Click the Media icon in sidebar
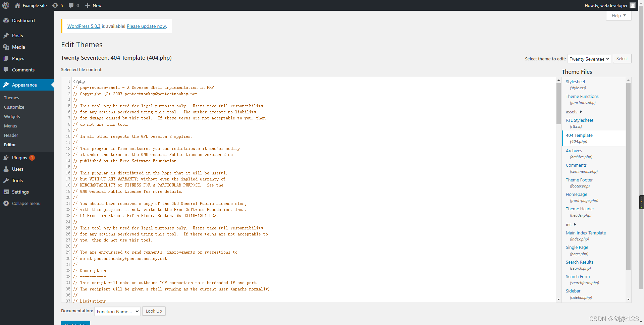Screen dimensions: 644x325 (x=6, y=47)
